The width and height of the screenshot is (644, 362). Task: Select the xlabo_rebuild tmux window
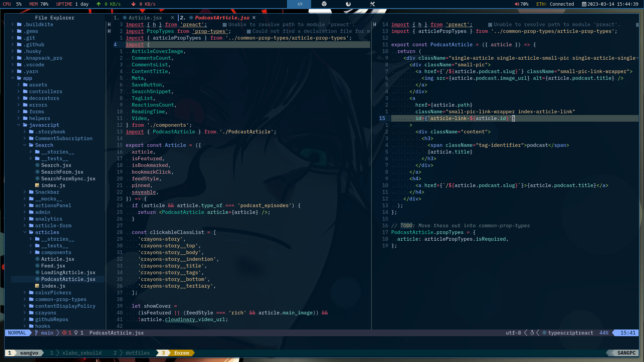pyautogui.click(x=81, y=353)
